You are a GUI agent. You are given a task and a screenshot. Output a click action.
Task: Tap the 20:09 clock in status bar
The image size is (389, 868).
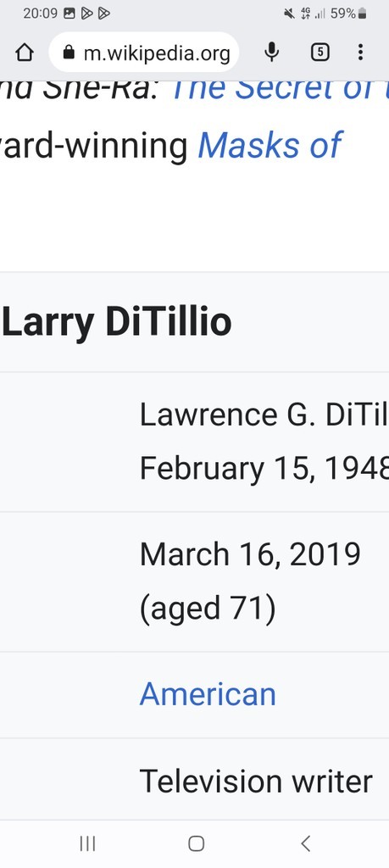click(41, 14)
